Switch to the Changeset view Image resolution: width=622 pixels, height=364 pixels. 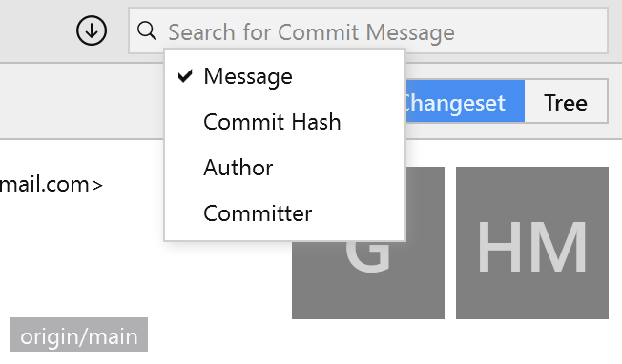tap(465, 101)
